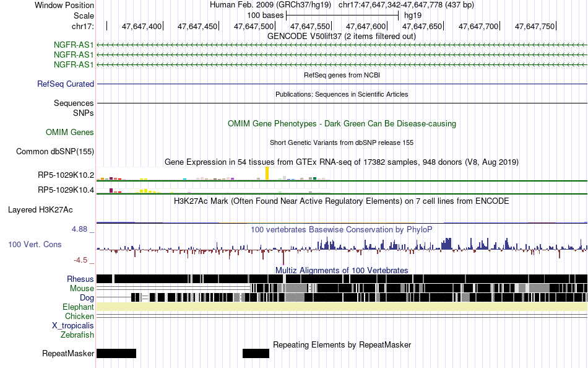
Task: Click the RefSeq Curated track label
Action: click(66, 84)
